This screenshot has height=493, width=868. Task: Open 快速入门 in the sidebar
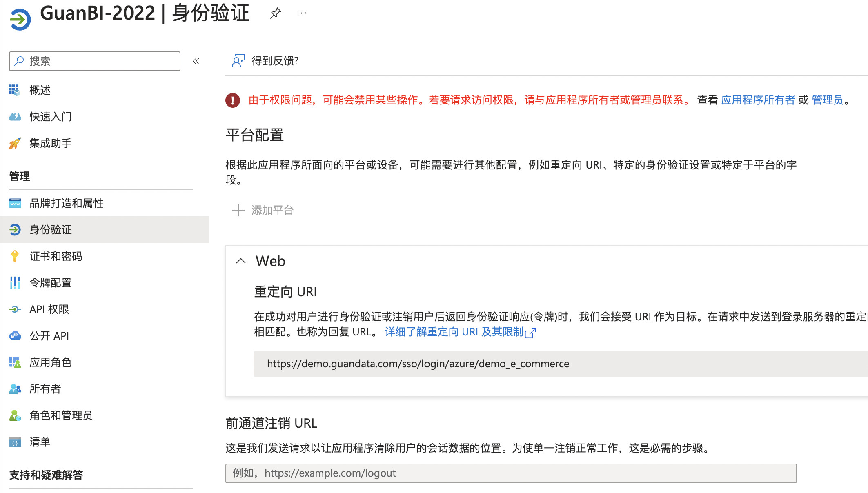click(51, 117)
